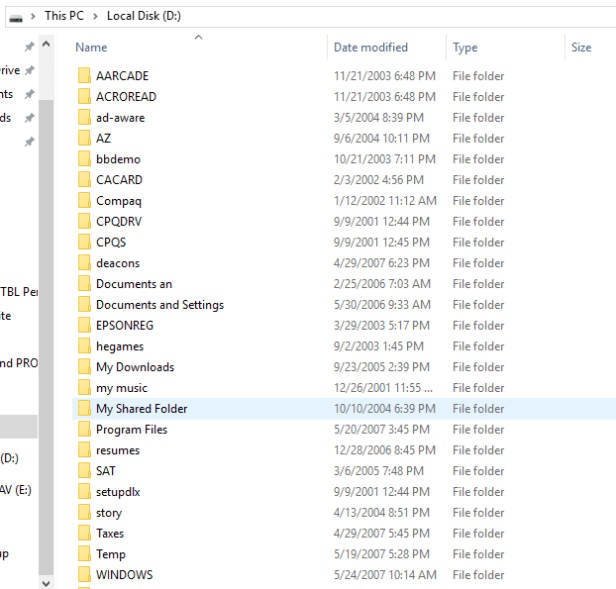The height and width of the screenshot is (589, 616).
Task: Sort files by Name column header
Action: (91, 47)
